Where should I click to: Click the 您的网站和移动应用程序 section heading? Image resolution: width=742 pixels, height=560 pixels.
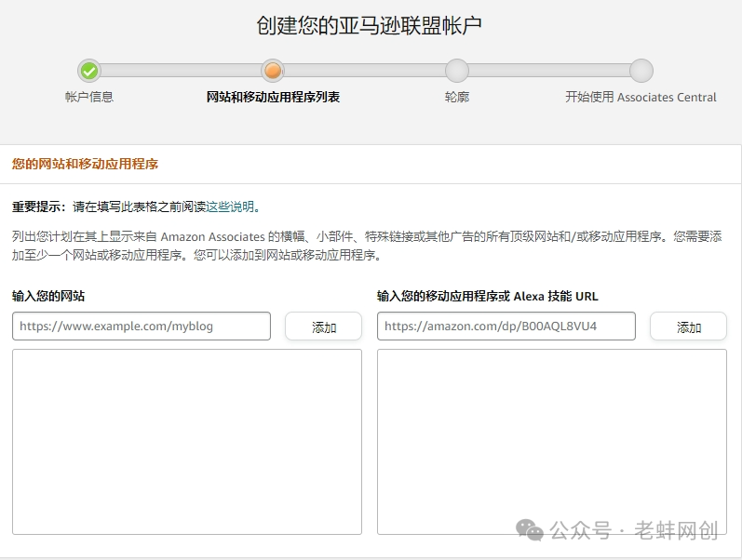85,164
